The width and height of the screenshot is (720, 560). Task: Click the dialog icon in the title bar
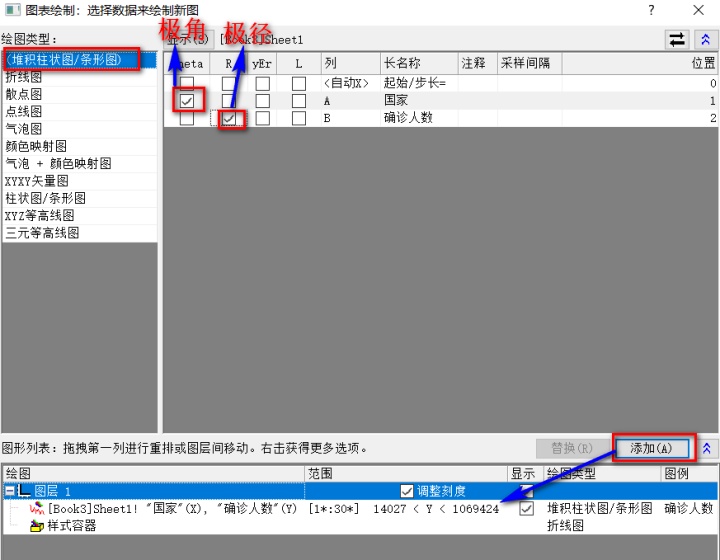pos(12,10)
